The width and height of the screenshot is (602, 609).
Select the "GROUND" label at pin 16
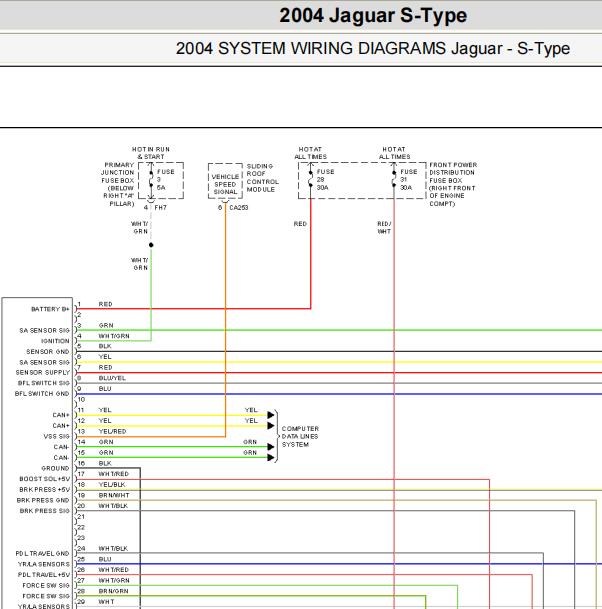(x=55, y=468)
